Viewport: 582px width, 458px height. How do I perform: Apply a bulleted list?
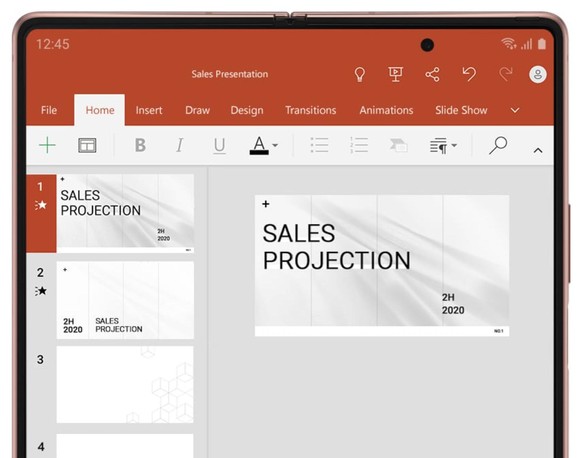coord(319,145)
